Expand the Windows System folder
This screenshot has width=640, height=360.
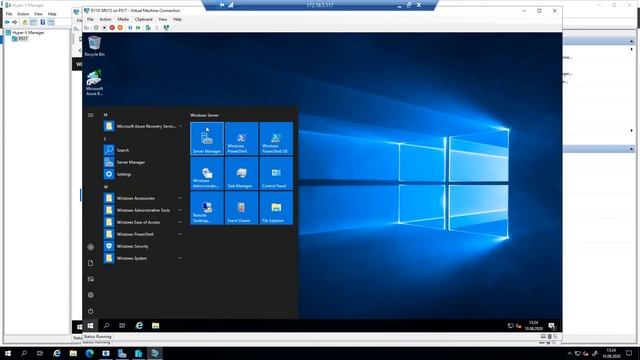click(142, 258)
